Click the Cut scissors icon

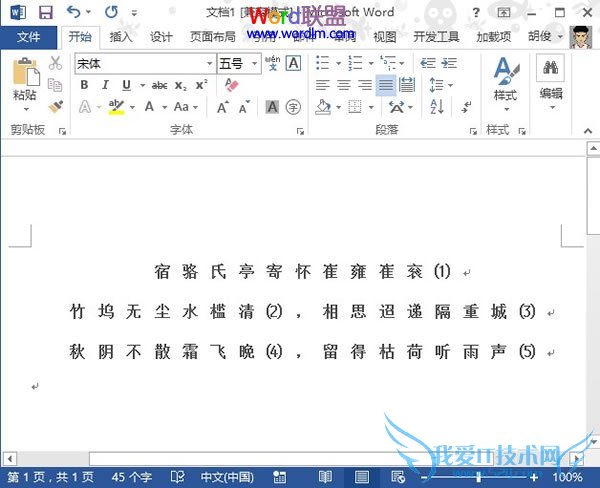point(55,63)
